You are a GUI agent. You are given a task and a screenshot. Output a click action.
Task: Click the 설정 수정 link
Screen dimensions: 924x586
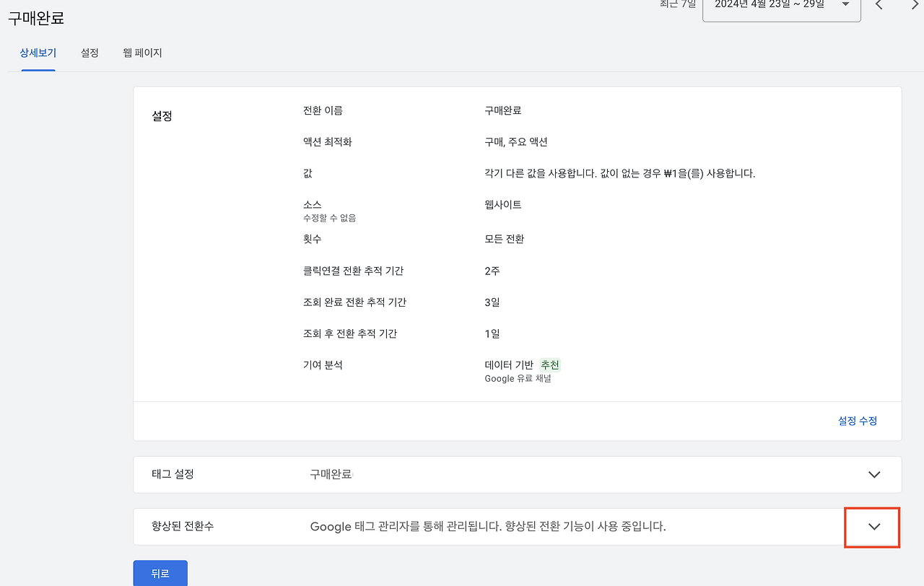point(858,421)
